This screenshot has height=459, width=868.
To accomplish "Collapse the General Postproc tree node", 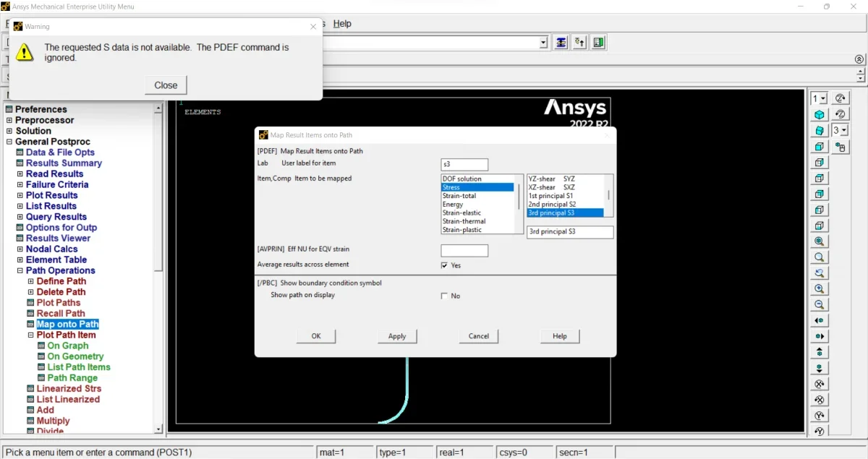I will (x=9, y=142).
